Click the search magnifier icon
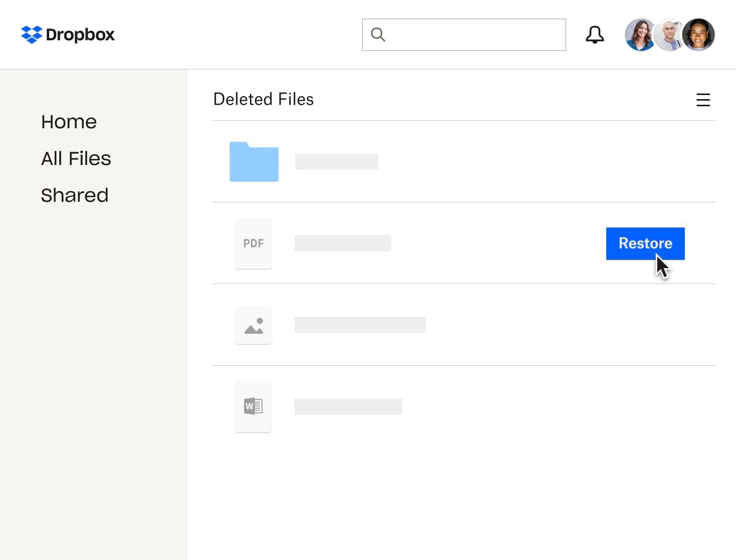The width and height of the screenshot is (736, 560). [378, 34]
